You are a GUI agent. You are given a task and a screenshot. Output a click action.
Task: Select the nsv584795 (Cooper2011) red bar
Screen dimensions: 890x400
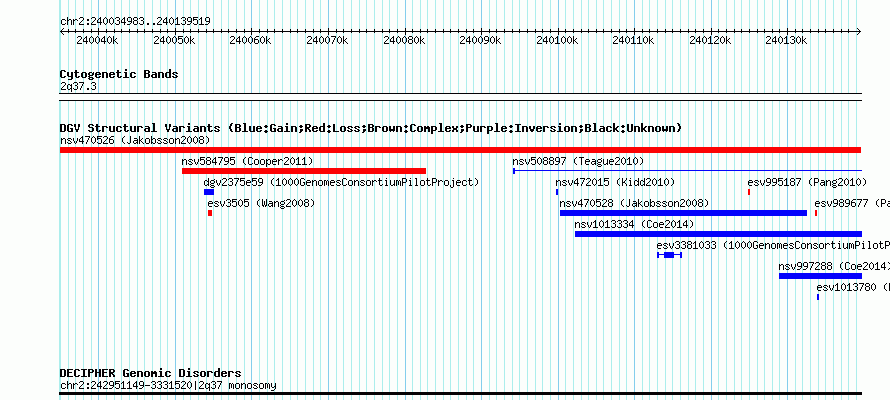coord(304,171)
